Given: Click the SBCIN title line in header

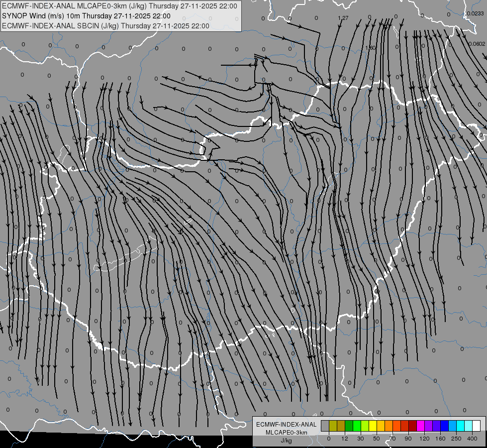Looking at the screenshot, I should (105, 26).
